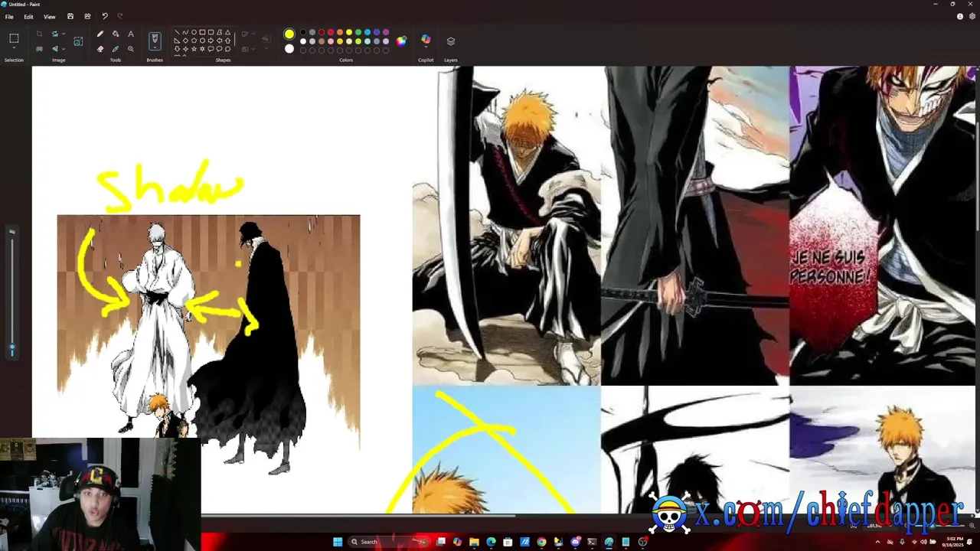Open Microsoft Edge from the taskbar
980x551 pixels.
(491, 542)
